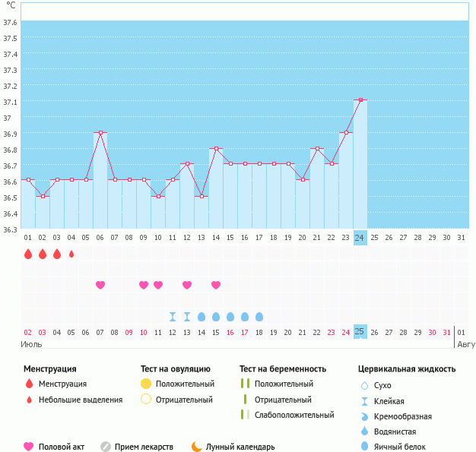Screen dimensions: 476x452
Task: Click the heart marker on July 07
Action: tap(100, 285)
